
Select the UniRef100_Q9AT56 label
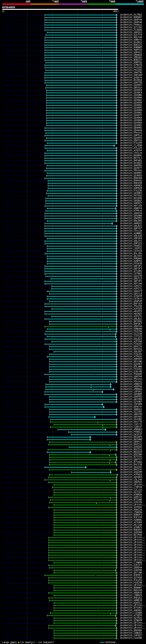tap(131, 72)
